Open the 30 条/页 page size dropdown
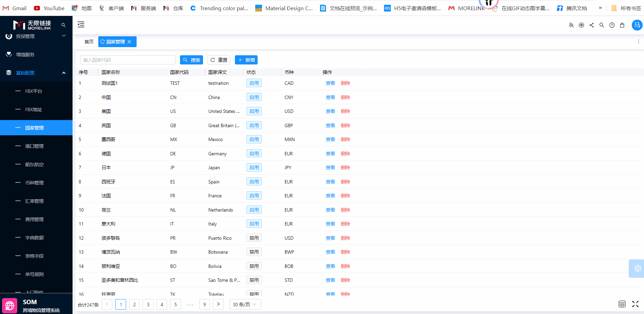 point(245,305)
